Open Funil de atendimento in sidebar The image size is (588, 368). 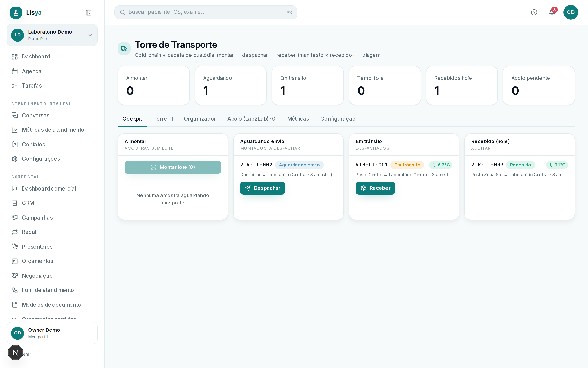48,290
